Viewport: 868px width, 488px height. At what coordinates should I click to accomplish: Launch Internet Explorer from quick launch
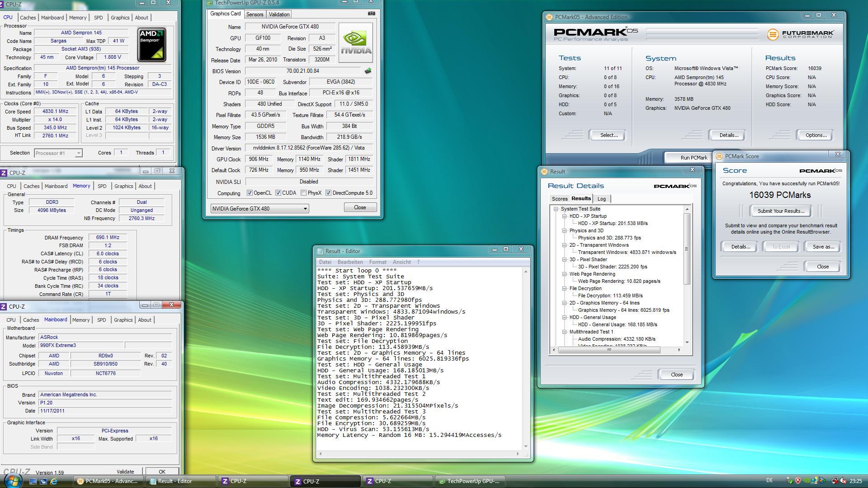(54, 481)
